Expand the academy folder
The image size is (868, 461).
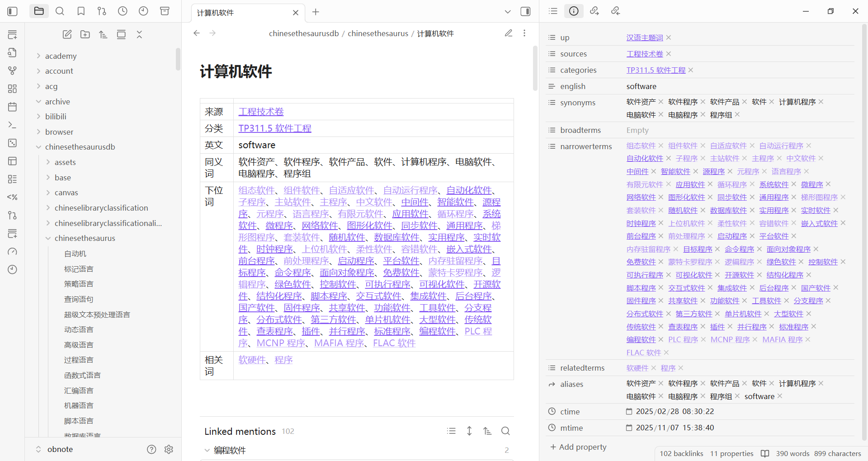(x=61, y=56)
